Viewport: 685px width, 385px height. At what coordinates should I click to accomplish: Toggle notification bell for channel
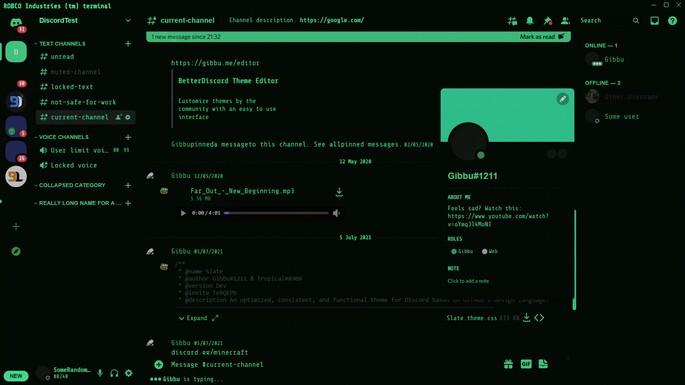coord(529,21)
